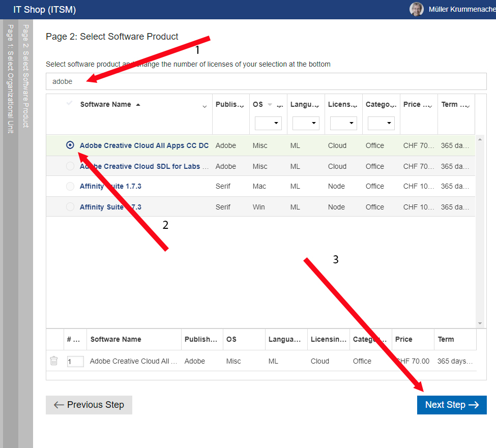
Task: Open the Price column menu chevron
Action: pos(430,107)
